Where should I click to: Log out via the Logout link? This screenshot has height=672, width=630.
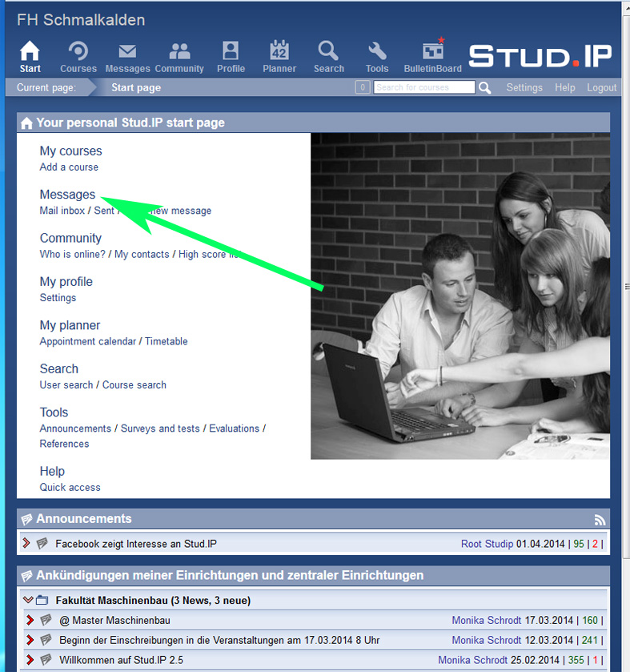tap(602, 87)
